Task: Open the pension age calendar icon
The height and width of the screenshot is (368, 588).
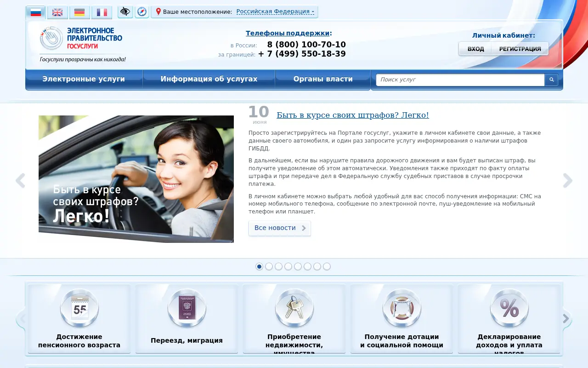Action: point(79,308)
